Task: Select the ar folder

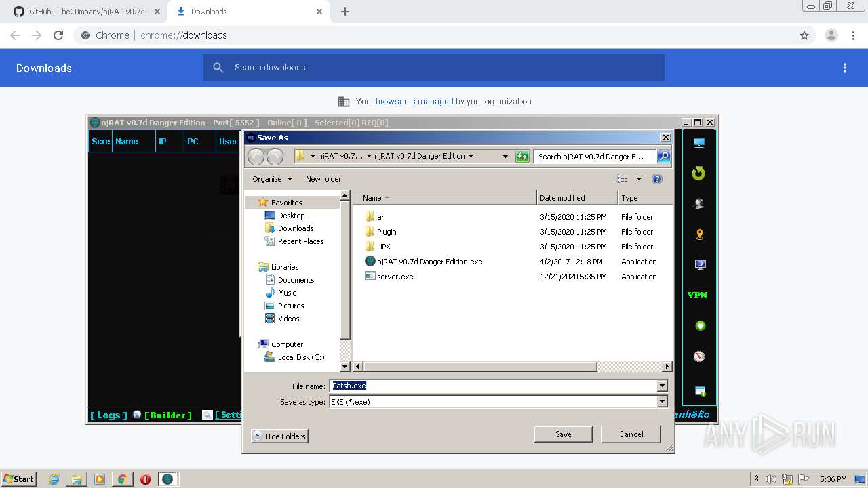Action: (380, 217)
